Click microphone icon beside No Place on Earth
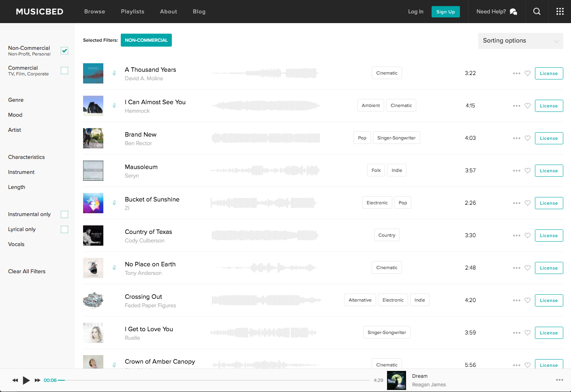 point(114,268)
